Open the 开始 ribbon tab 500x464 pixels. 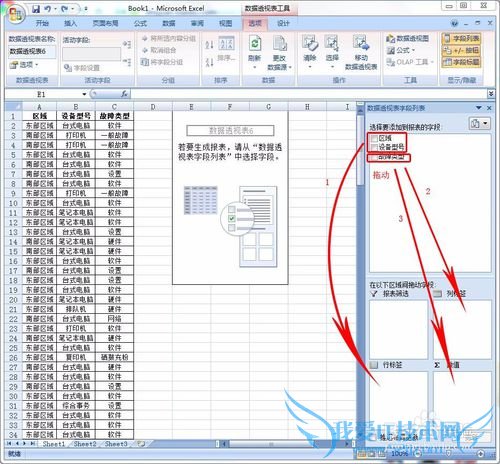tap(42, 23)
